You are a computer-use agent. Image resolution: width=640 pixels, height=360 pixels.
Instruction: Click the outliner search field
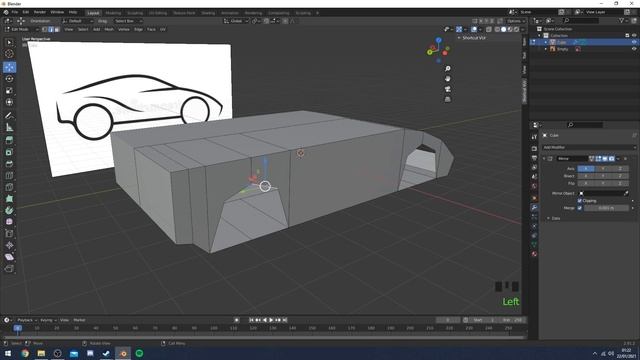[581, 20]
